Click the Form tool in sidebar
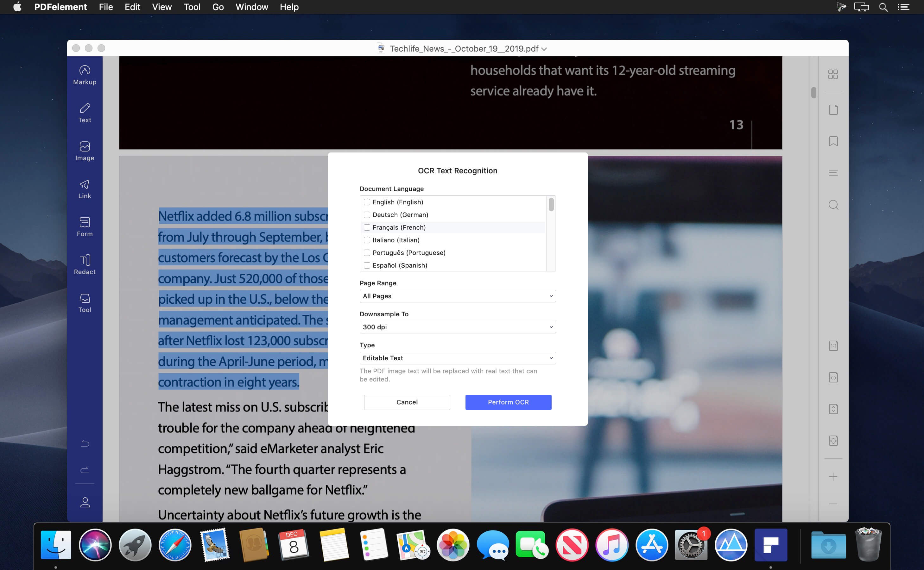924x570 pixels. (85, 226)
